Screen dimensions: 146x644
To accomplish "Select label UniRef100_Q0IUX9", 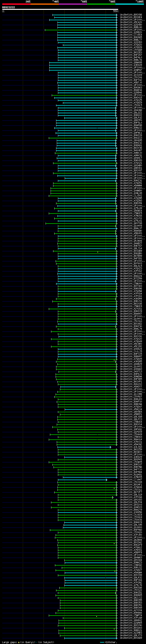I will tap(131, 75).
